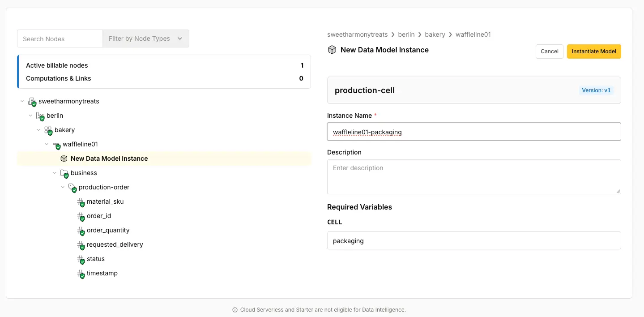This screenshot has height=317, width=644.
Task: Click the production-cell model name
Action: coord(365,90)
